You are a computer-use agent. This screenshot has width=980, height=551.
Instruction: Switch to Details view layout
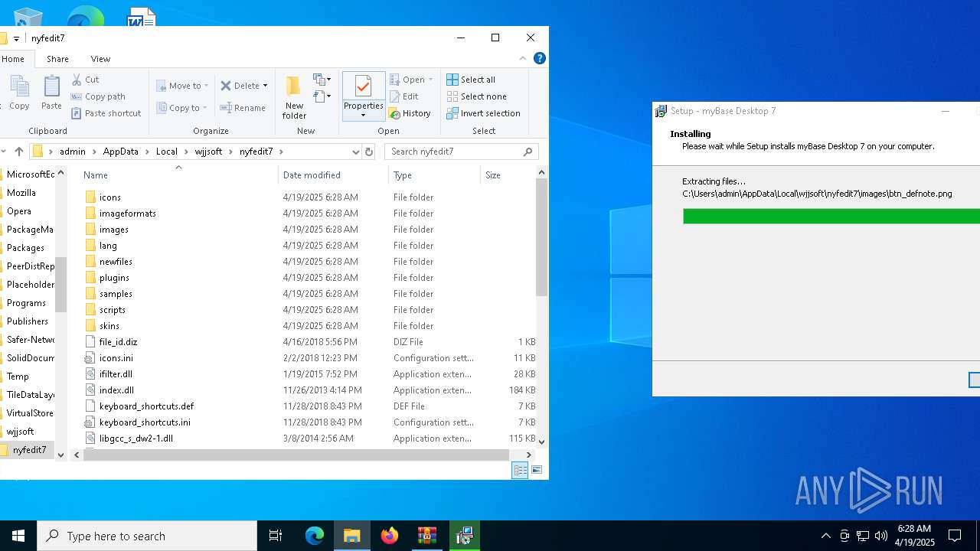click(521, 471)
